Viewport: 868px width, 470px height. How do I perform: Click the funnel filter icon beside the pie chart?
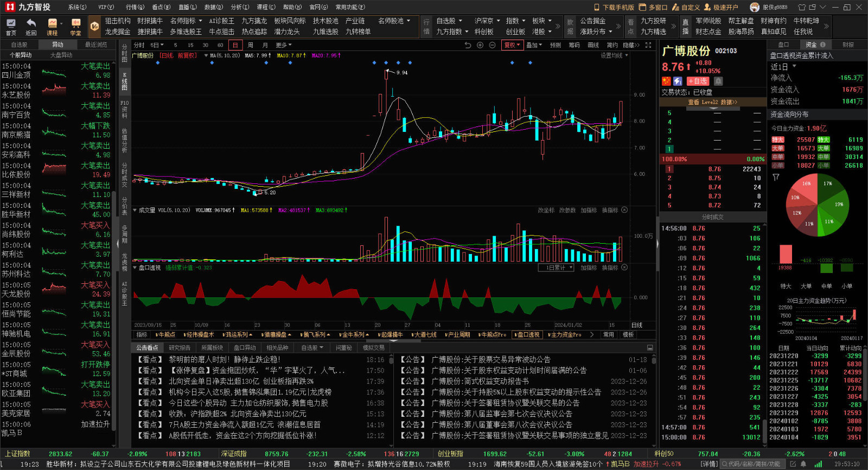click(776, 177)
